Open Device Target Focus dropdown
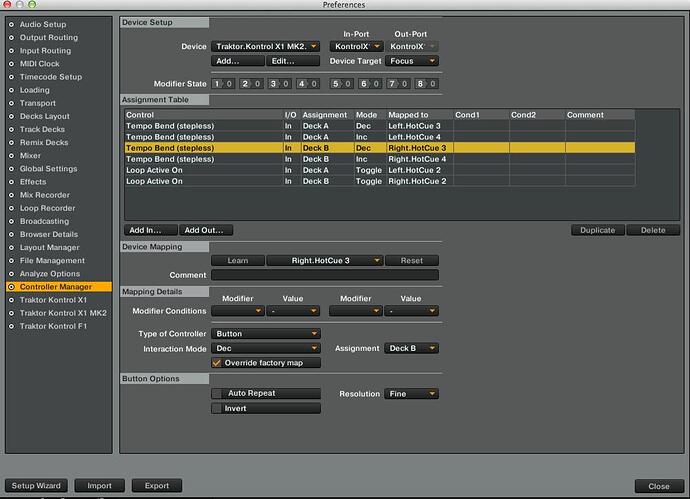Image resolution: width=690 pixels, height=499 pixels. click(x=412, y=61)
